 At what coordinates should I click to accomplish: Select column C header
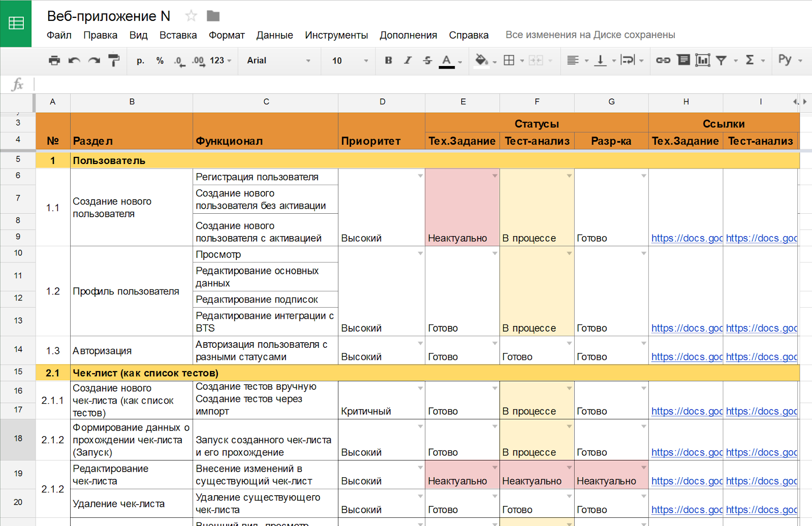266,102
